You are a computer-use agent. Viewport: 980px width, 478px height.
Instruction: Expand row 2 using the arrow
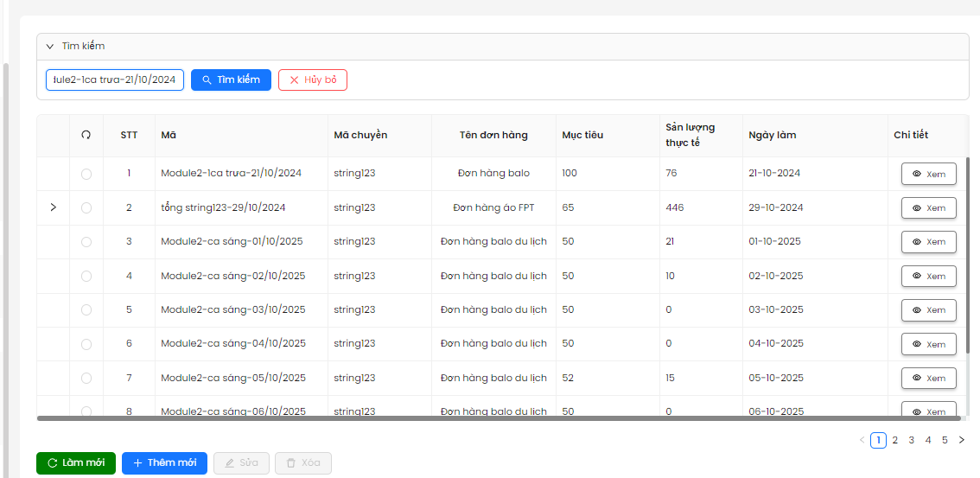53,207
